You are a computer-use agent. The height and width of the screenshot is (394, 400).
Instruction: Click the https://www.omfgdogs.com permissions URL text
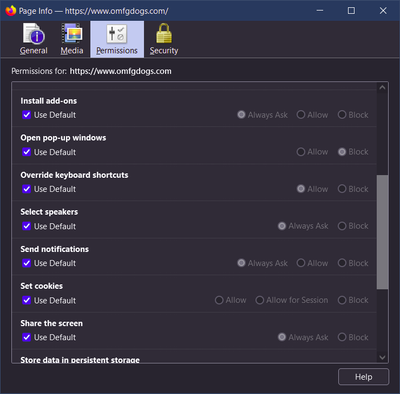[121, 71]
